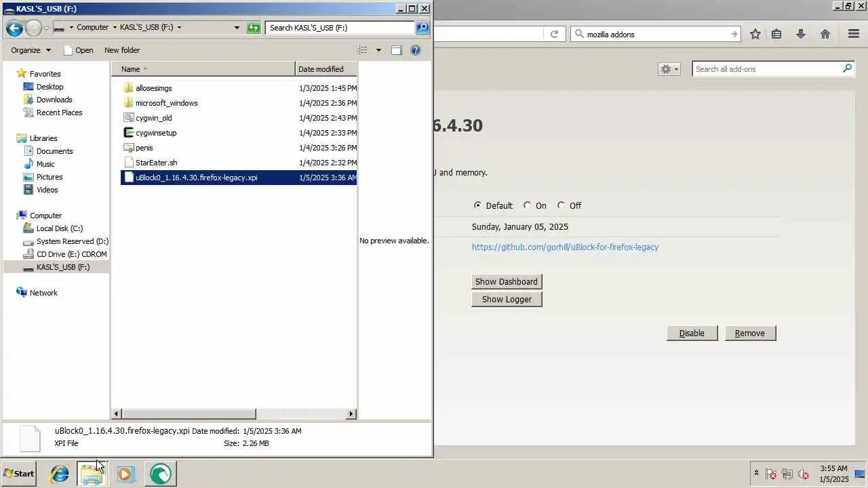Reload the page in Firefox
This screenshot has height=488, width=868.
click(x=554, y=34)
